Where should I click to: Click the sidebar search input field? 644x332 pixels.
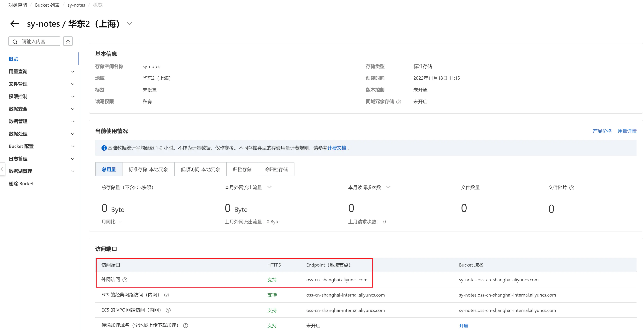pyautogui.click(x=38, y=41)
